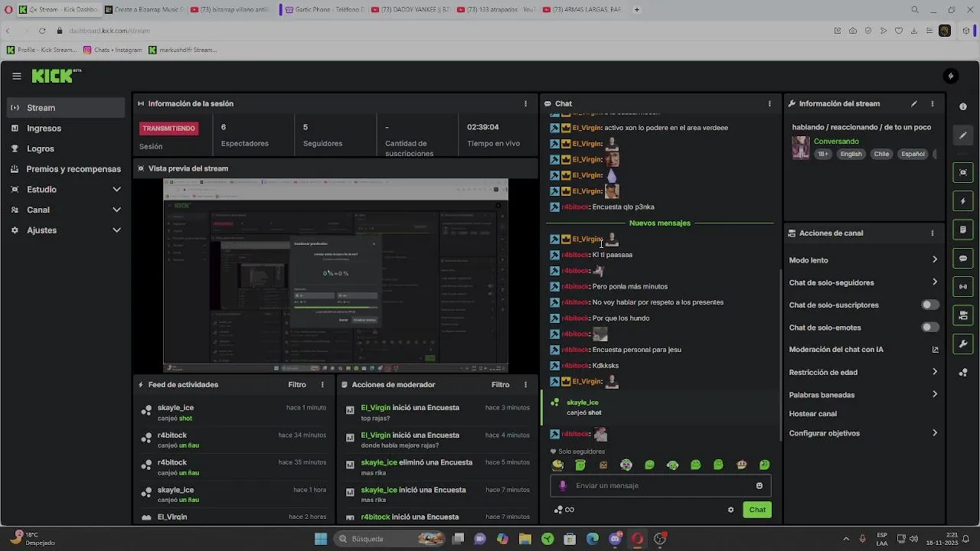The image size is (980, 551).
Task: Expand Canal sidebar section
Action: pos(66,210)
